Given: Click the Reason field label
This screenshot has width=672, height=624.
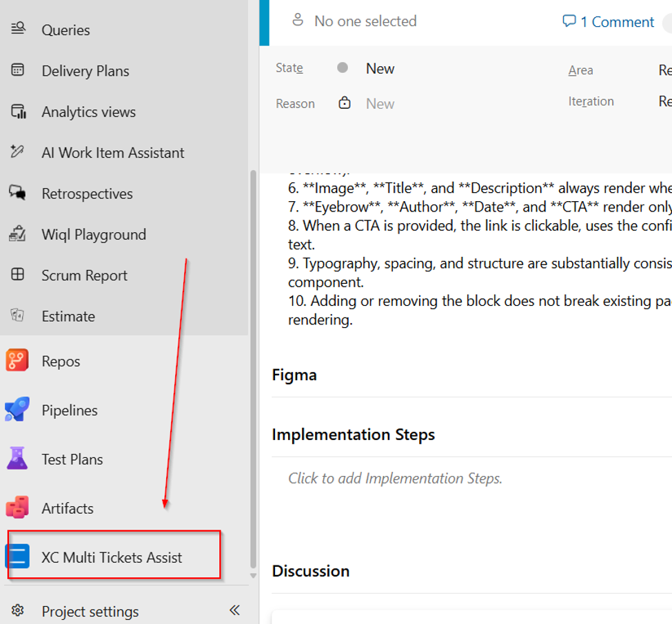Looking at the screenshot, I should coord(295,103).
